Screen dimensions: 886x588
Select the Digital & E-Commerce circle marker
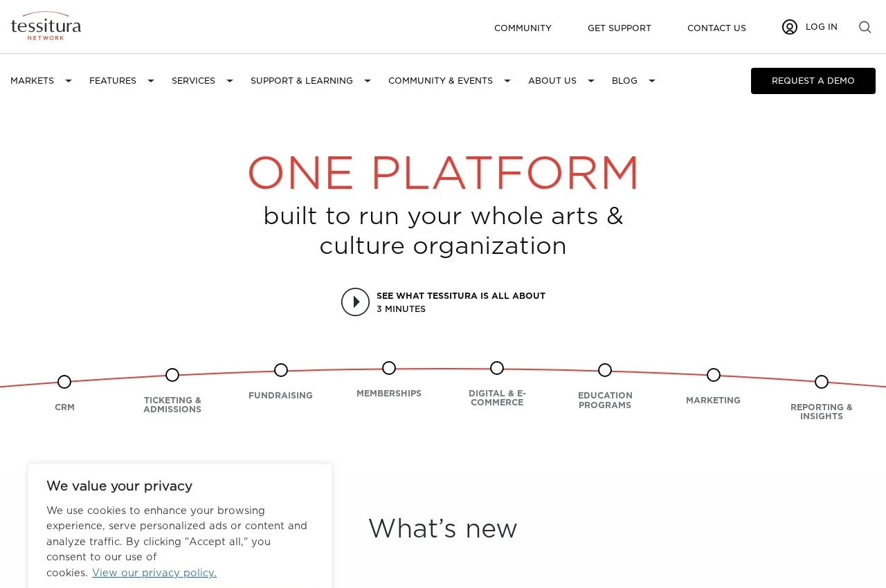click(497, 368)
